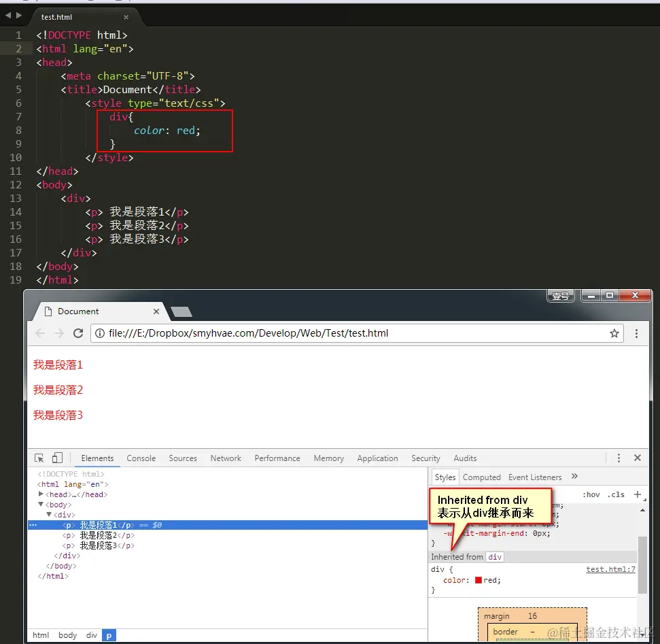Viewport: 660px width, 644px height.
Task: Open the Sources panel
Action: pyautogui.click(x=183, y=458)
